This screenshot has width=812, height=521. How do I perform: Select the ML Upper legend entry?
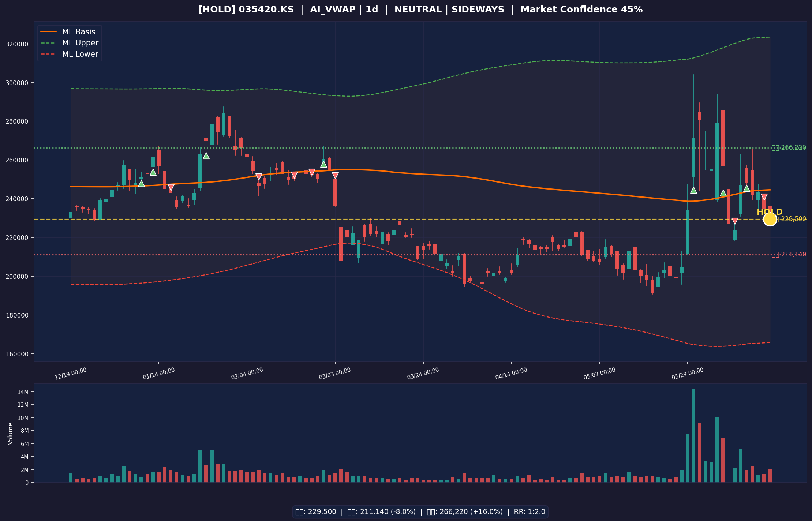(70, 43)
